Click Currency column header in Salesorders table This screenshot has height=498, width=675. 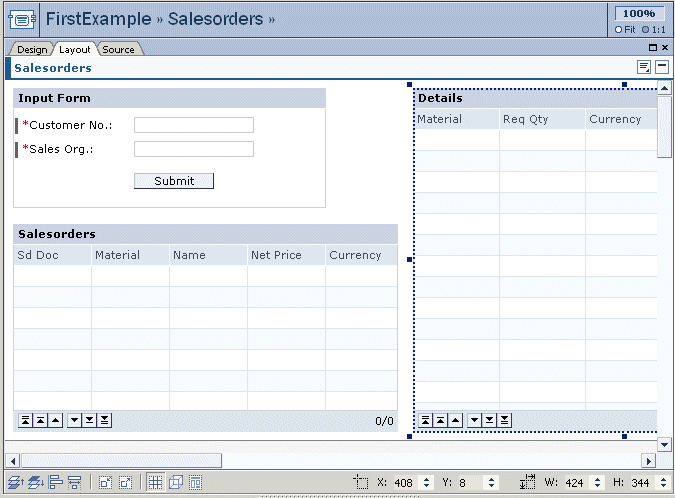[362, 255]
